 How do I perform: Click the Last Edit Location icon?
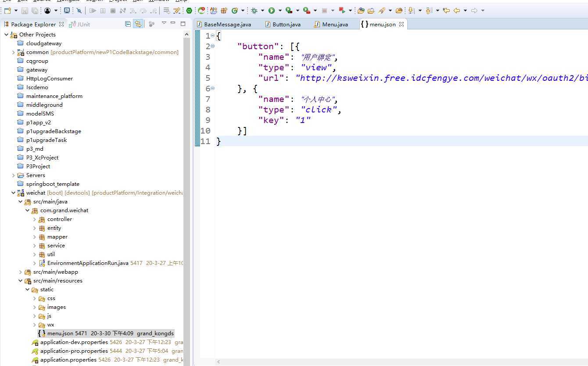446,11
